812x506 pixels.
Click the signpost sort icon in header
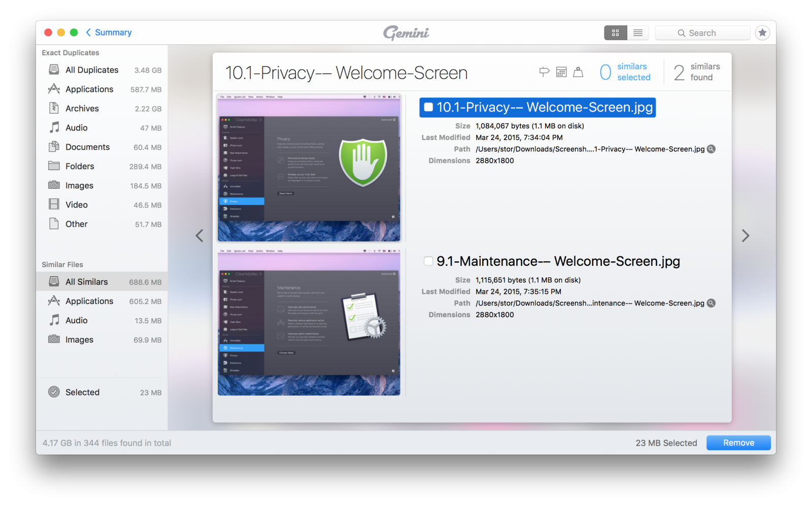click(x=544, y=72)
